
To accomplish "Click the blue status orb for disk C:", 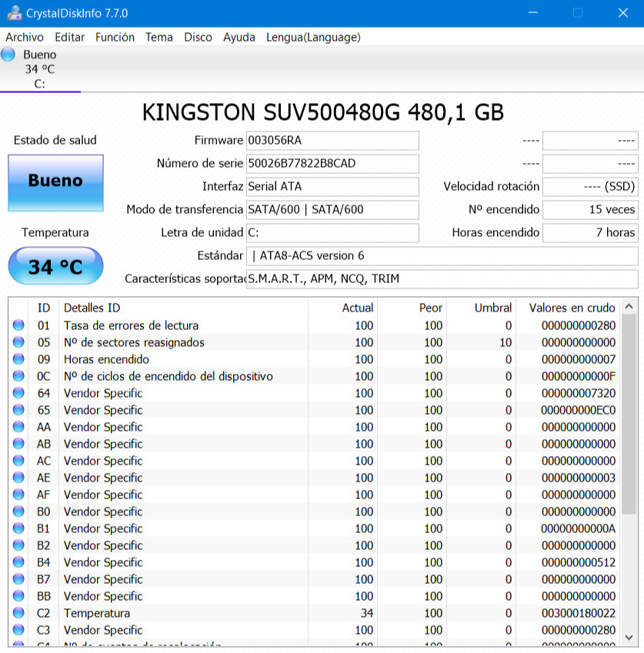I will point(8,55).
